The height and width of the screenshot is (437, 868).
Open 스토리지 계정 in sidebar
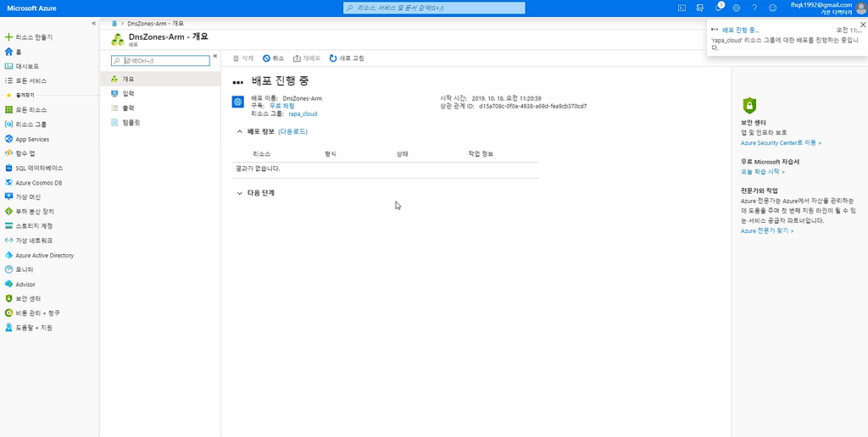pyautogui.click(x=29, y=225)
